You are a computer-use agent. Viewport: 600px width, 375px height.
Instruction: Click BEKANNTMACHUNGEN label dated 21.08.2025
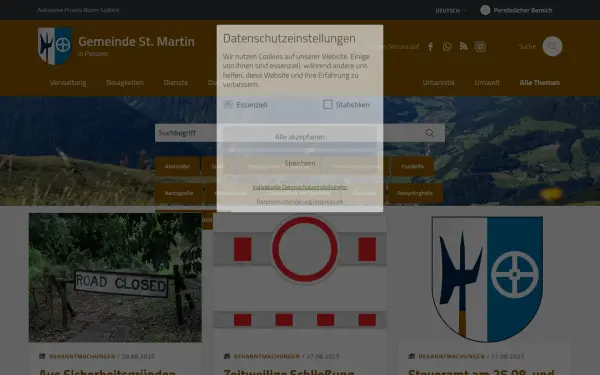click(452, 356)
